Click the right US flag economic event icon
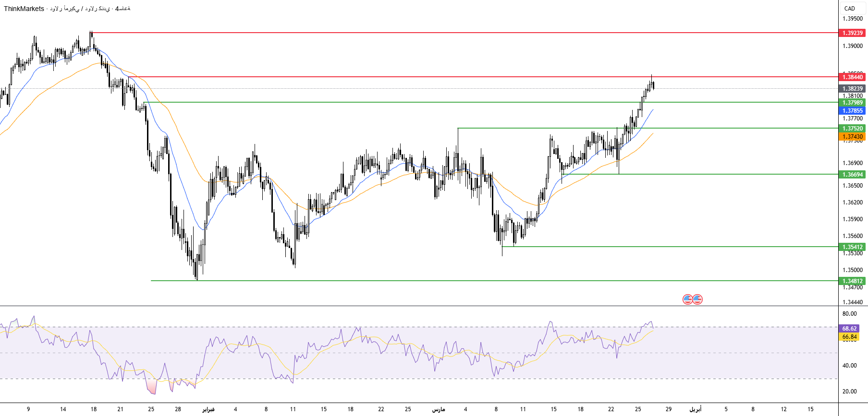Screen dimensions: 868x416 697,299
